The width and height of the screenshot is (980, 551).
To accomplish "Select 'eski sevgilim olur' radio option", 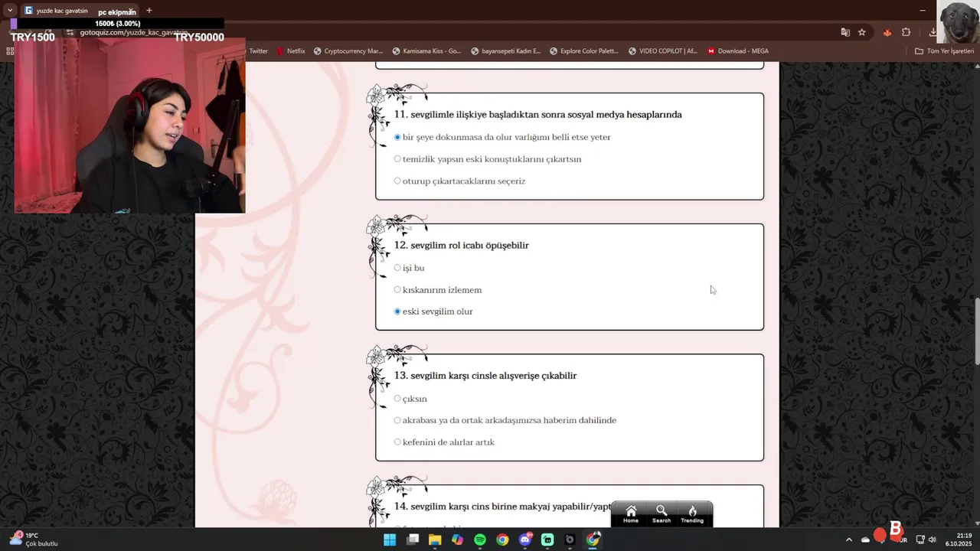I will (x=397, y=311).
